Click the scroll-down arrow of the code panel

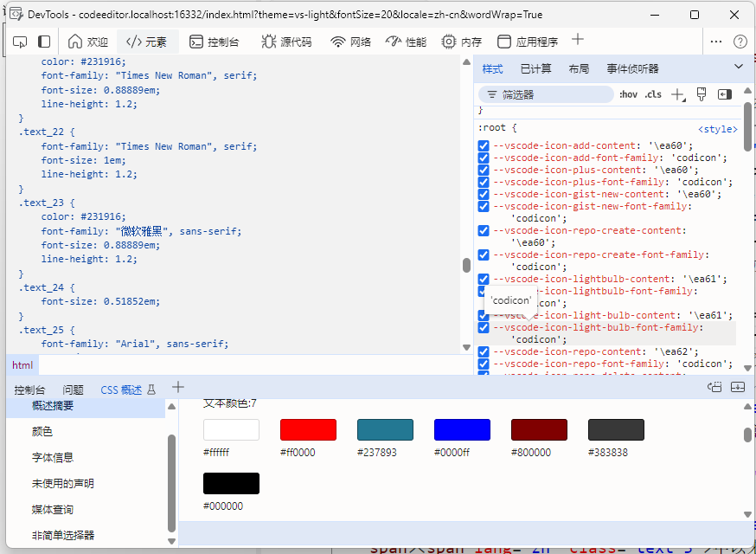[x=466, y=347]
